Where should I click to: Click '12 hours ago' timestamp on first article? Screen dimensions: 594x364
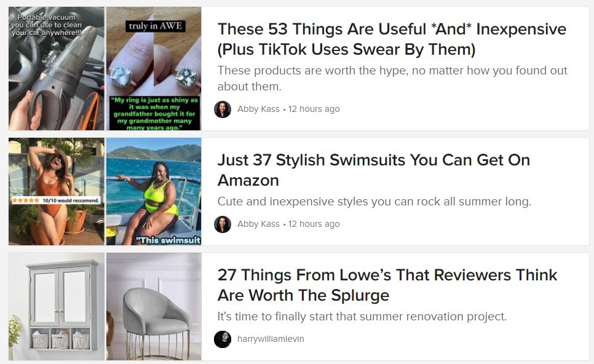click(314, 109)
